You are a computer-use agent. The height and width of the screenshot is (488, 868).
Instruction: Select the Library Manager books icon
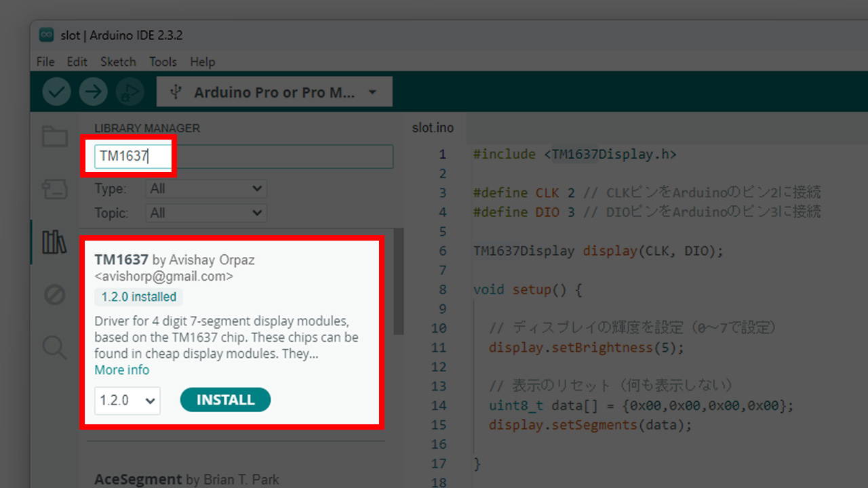55,242
